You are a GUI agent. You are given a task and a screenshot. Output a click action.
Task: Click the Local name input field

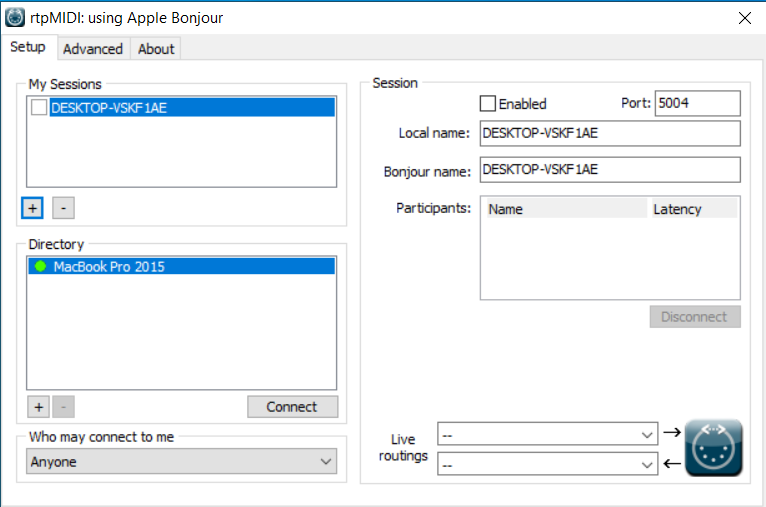click(x=610, y=133)
